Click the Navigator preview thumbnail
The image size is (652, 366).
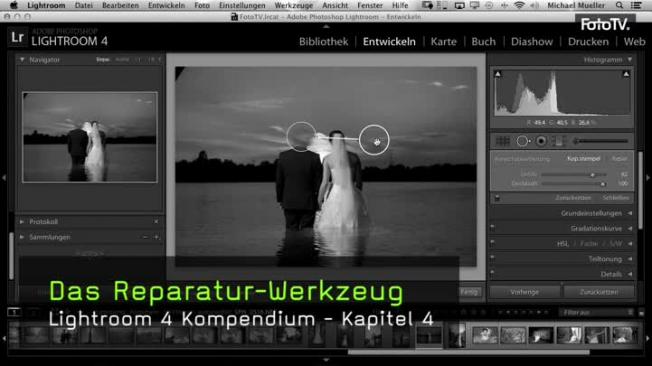90,137
